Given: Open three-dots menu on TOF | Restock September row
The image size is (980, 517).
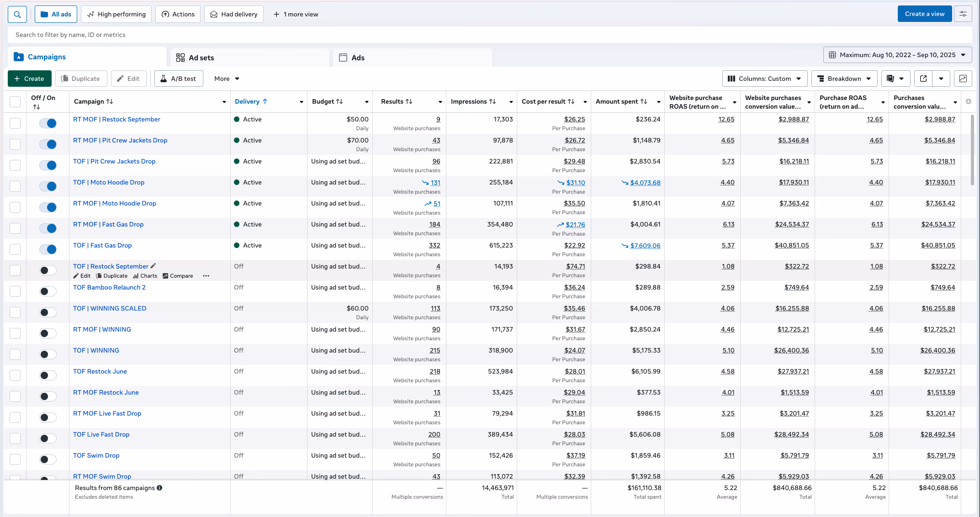Looking at the screenshot, I should click(x=206, y=276).
